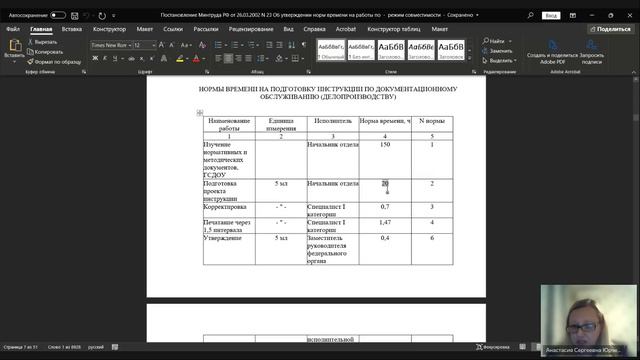
Task: Align text left icon
Action: (x=218, y=59)
